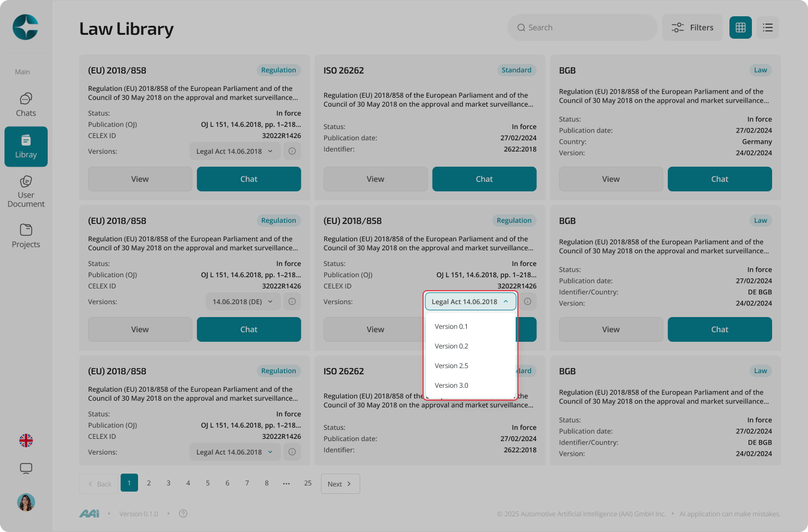
Task: Click the monitor feedback icon in sidebar
Action: [26, 469]
